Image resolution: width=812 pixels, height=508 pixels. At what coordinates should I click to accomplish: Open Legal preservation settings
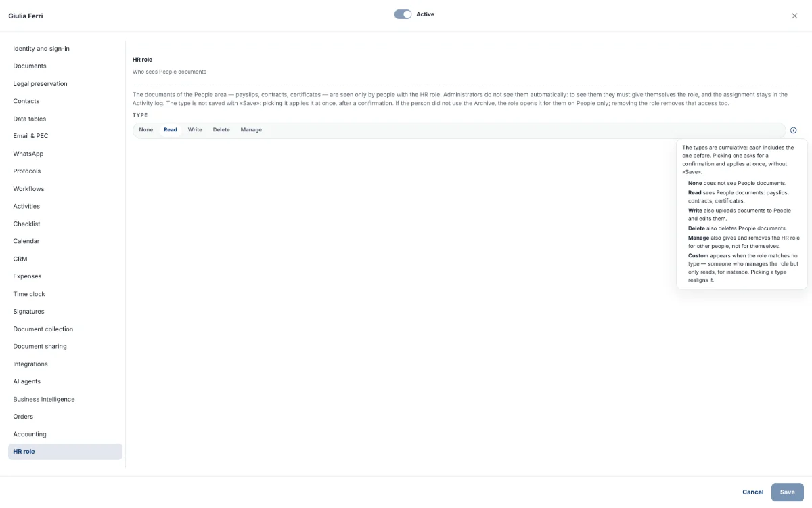(65, 84)
